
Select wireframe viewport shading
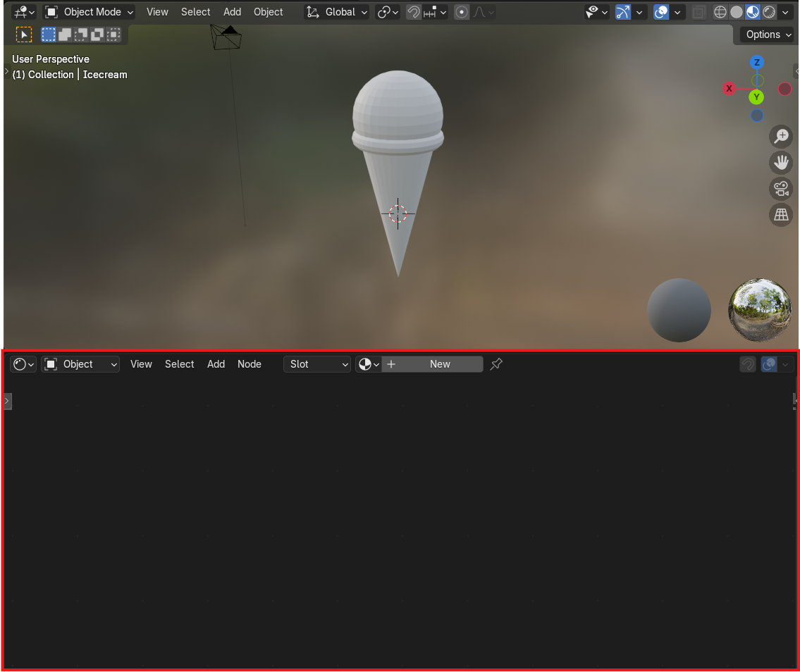720,12
